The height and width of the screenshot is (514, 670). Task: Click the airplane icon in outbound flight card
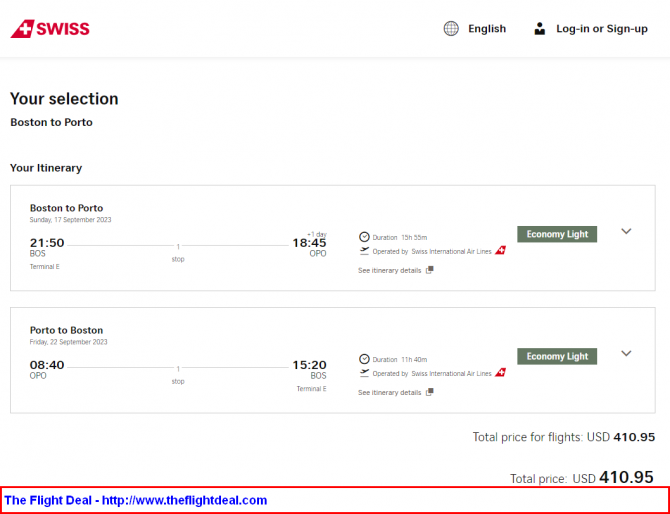pos(364,251)
